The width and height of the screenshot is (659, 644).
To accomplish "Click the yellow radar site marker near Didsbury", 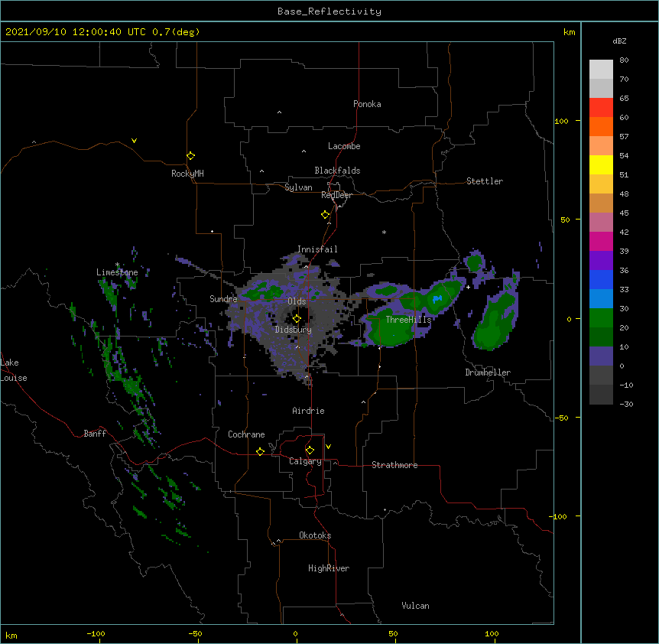I will pyautogui.click(x=297, y=318).
